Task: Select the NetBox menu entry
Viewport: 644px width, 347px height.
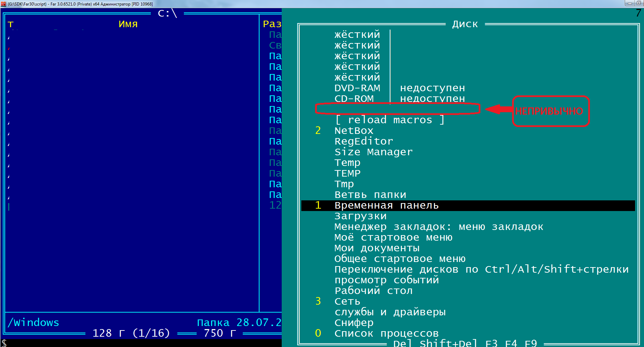Action: [354, 131]
